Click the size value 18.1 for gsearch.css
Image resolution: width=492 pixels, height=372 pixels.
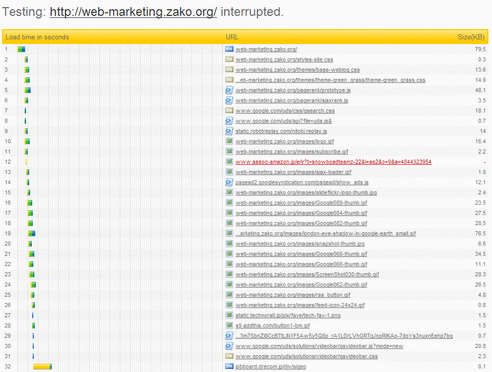point(480,111)
